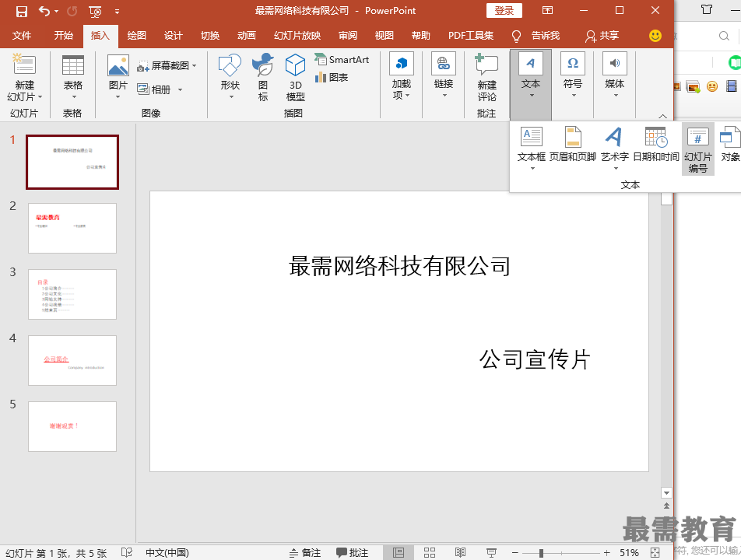Click the subtitle text 公司宣传片 on the slide
This screenshot has height=560, width=741.
[x=535, y=359]
